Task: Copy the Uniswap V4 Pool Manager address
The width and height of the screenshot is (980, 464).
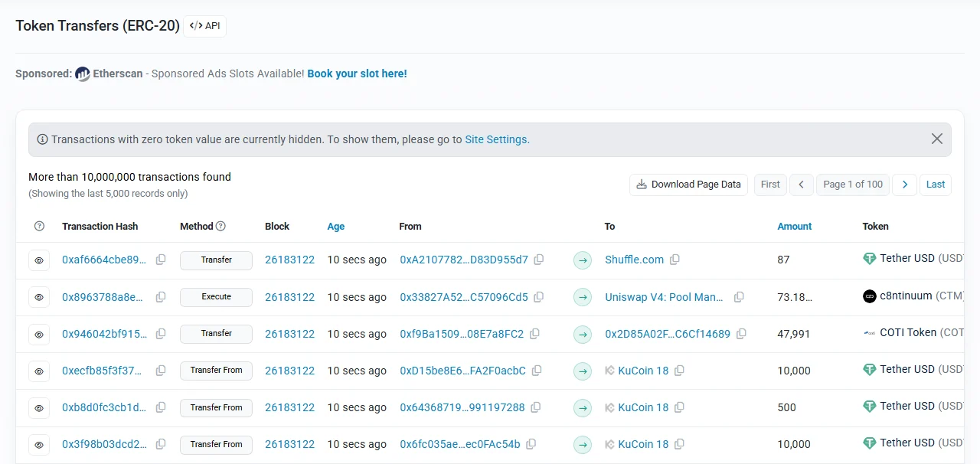Action: [x=739, y=297]
